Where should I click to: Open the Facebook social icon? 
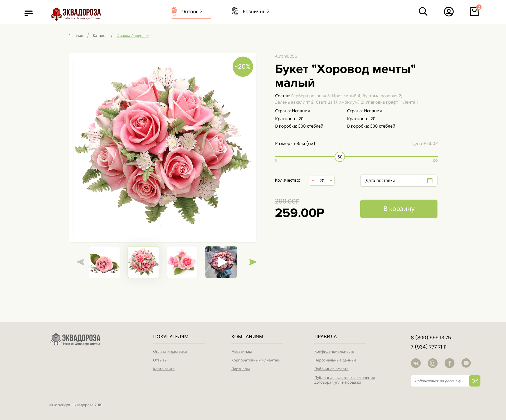pyautogui.click(x=449, y=363)
